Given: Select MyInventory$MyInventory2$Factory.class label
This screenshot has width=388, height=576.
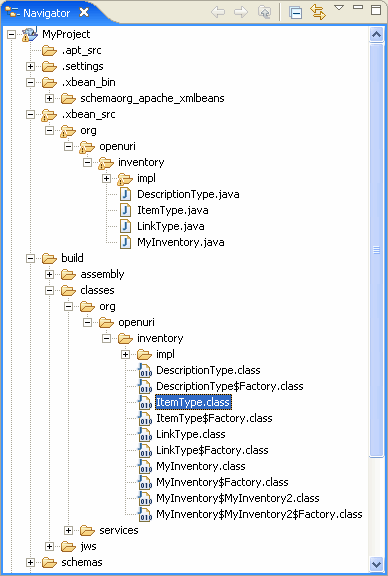Looking at the screenshot, I should pos(259,514).
